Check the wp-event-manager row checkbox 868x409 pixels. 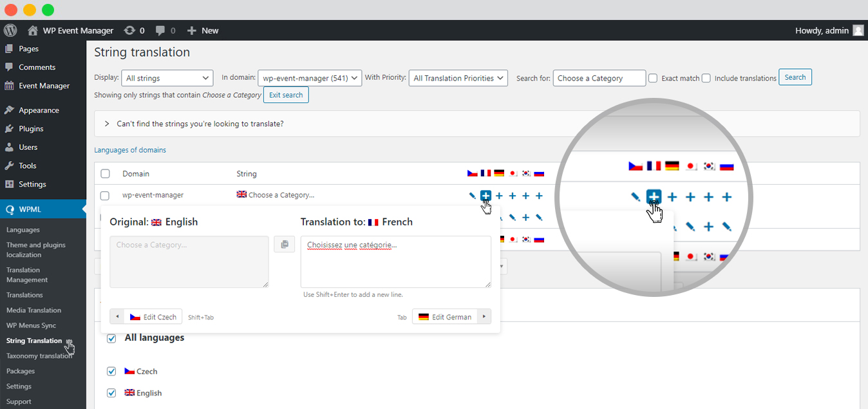click(106, 195)
